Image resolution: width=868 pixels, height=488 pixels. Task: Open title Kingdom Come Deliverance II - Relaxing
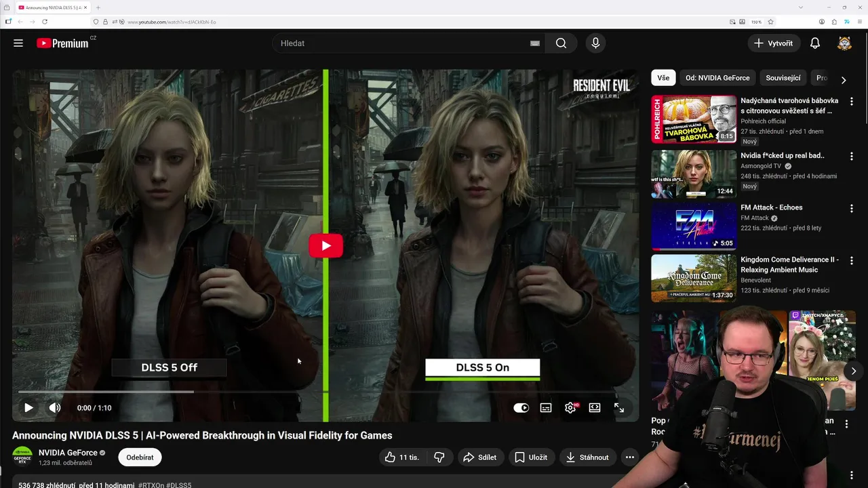[x=789, y=264]
